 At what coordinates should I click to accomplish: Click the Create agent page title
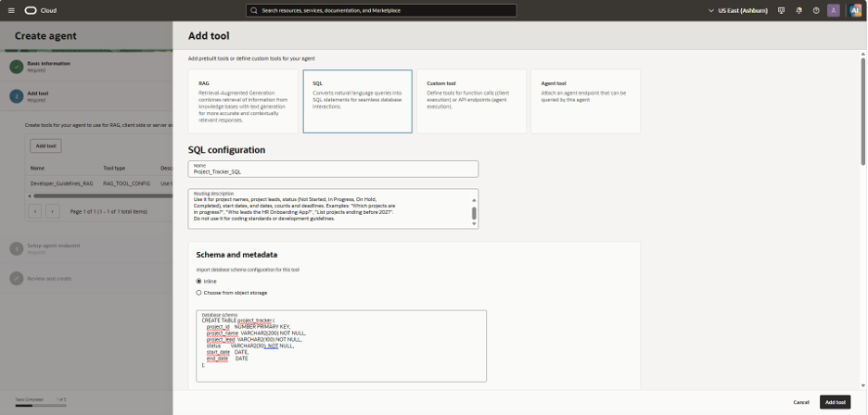pos(45,36)
